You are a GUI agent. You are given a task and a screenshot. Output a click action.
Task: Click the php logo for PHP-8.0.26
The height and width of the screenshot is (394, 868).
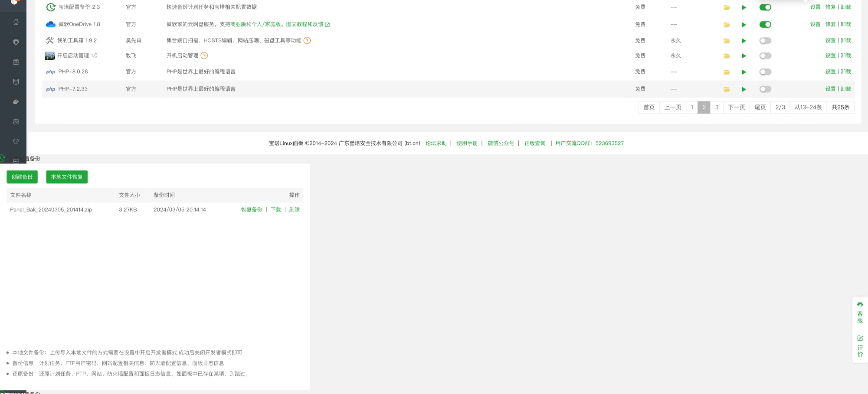coord(51,72)
